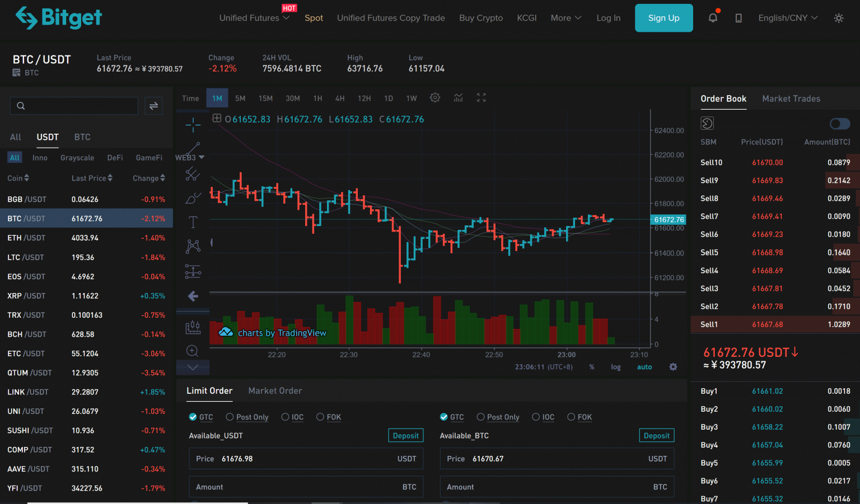Enter fullscreen chart mode
The image size is (860, 504).
[x=481, y=97]
